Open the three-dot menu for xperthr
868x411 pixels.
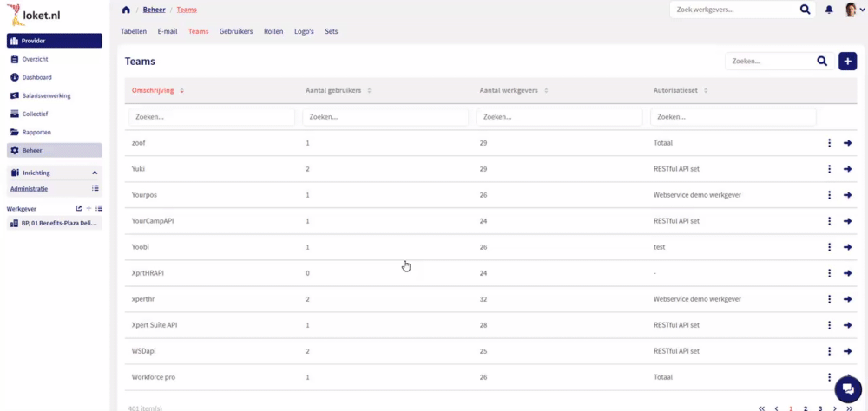pyautogui.click(x=829, y=299)
